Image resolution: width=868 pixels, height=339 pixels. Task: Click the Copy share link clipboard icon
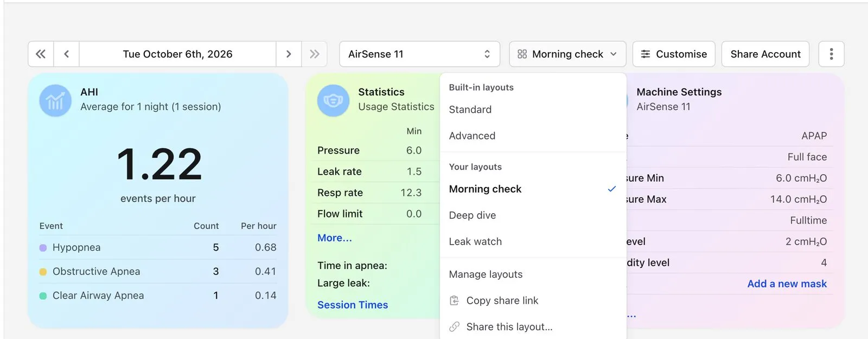click(x=455, y=300)
